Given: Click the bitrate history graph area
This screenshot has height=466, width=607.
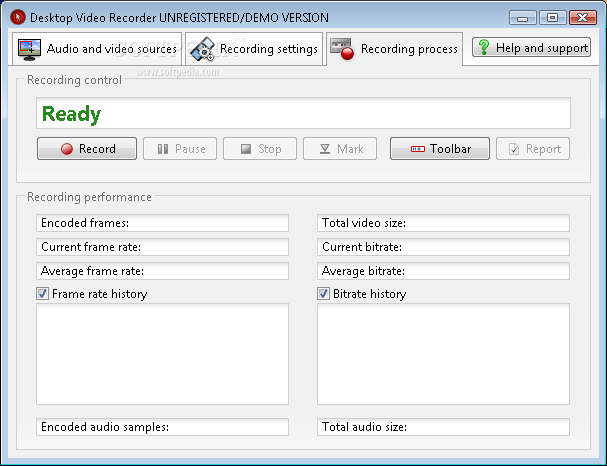Looking at the screenshot, I should (x=443, y=354).
